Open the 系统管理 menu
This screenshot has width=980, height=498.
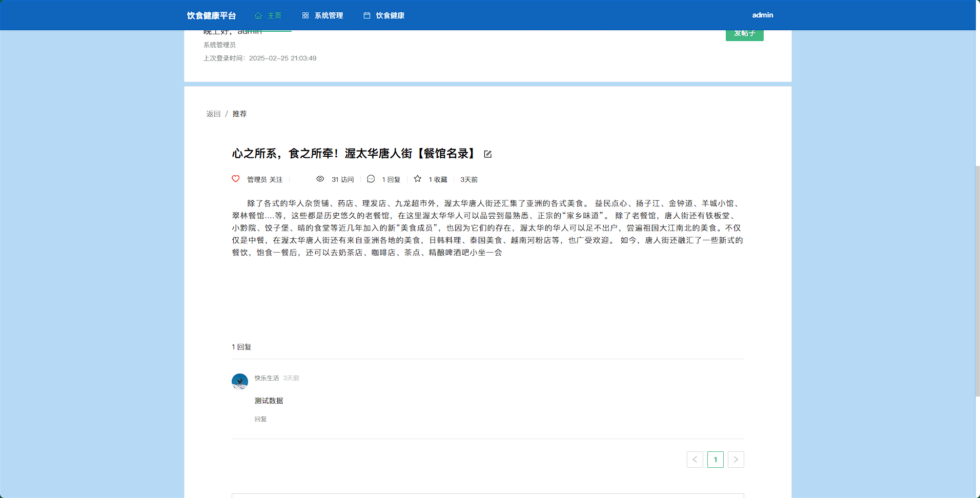tap(329, 15)
